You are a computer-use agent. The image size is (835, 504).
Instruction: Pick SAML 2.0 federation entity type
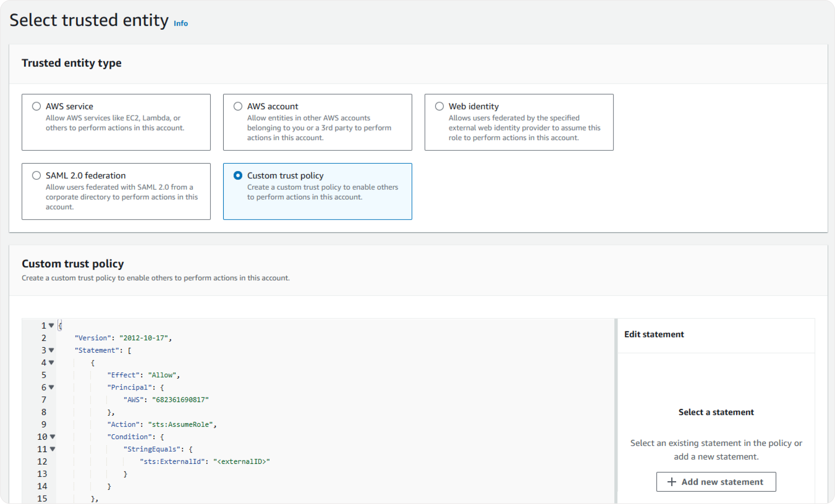coord(36,175)
